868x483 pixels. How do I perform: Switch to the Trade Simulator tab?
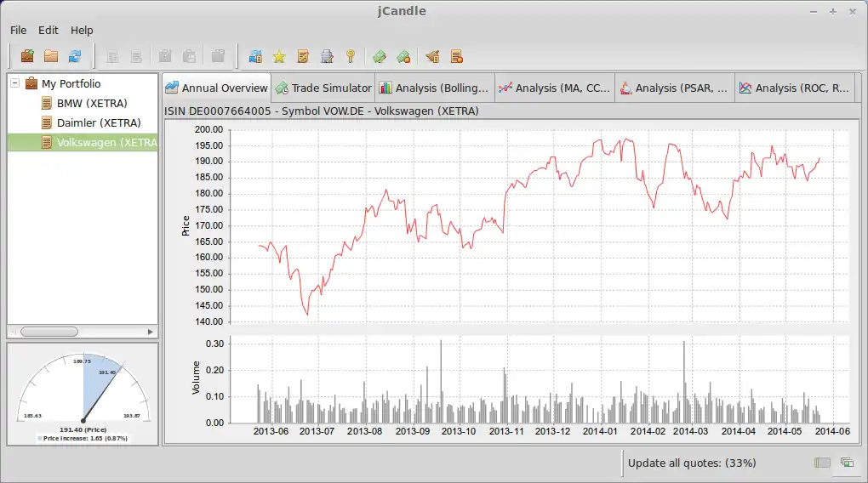(323, 88)
